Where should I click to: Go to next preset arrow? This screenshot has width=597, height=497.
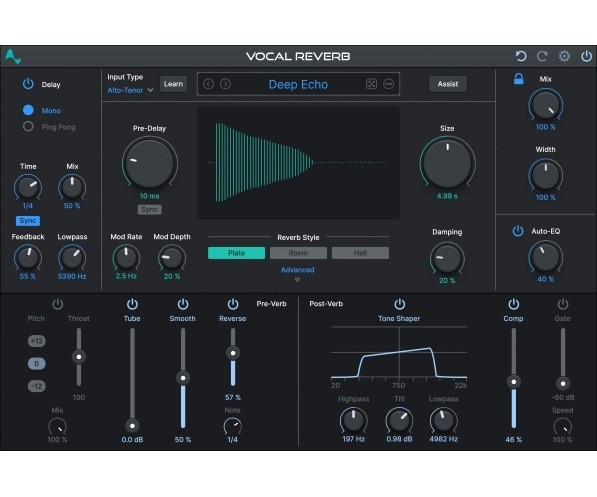(225, 84)
